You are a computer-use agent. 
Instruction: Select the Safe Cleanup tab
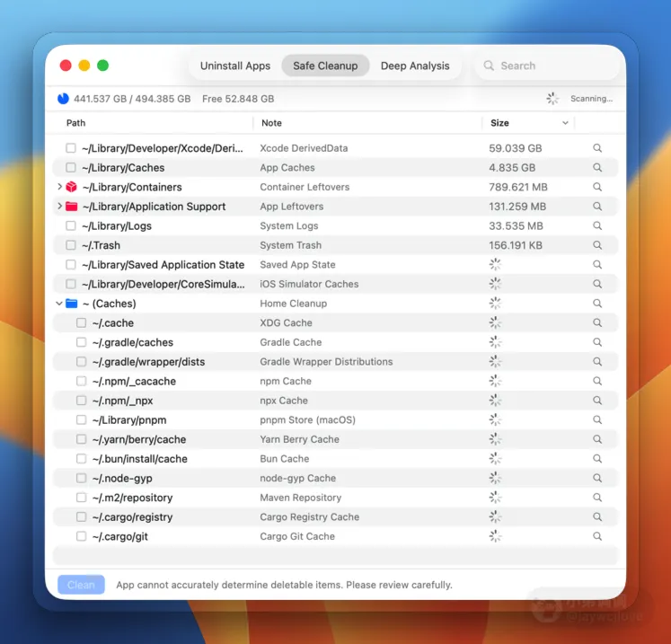point(325,66)
